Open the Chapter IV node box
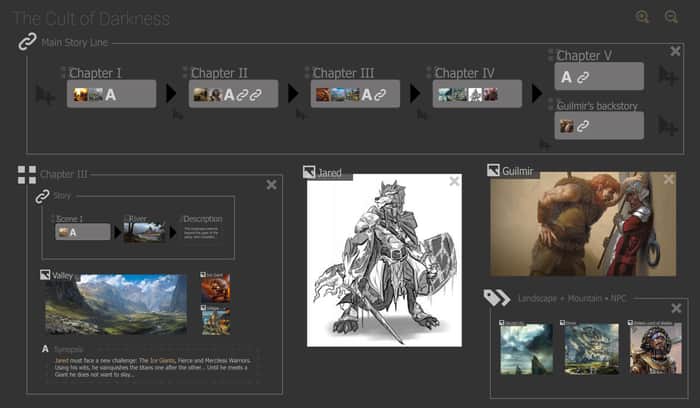Image resolution: width=700 pixels, height=408 pixels. [x=477, y=94]
